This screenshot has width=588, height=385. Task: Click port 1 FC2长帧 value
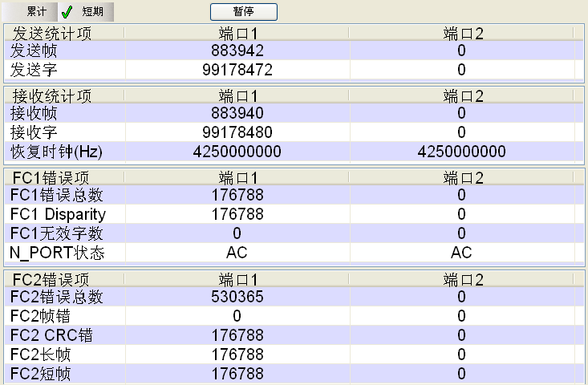point(237,355)
